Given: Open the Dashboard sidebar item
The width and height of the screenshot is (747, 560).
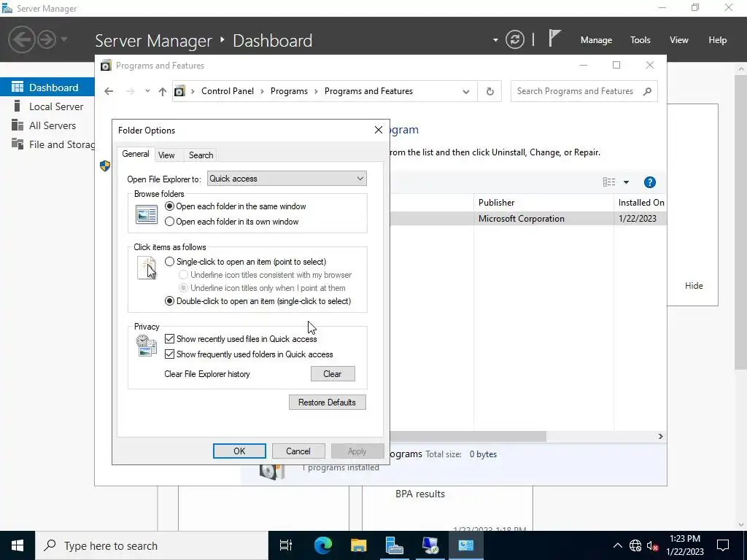Looking at the screenshot, I should pos(47,87).
